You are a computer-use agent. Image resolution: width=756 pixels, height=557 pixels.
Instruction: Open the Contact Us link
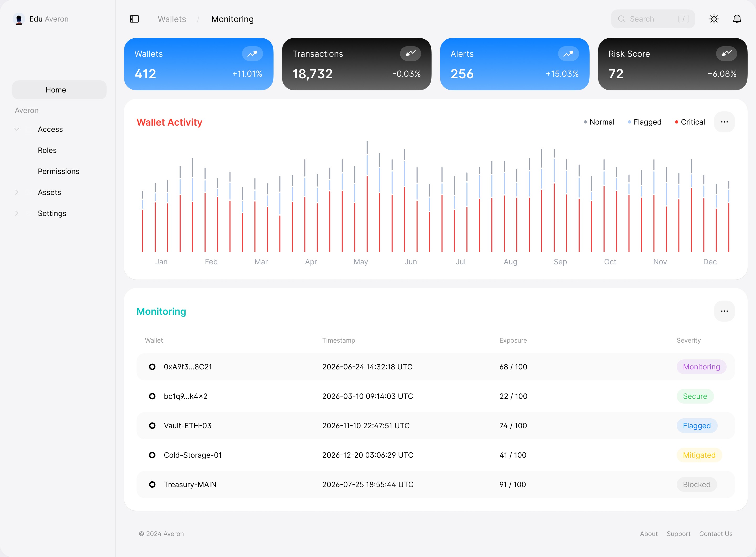[716, 534]
